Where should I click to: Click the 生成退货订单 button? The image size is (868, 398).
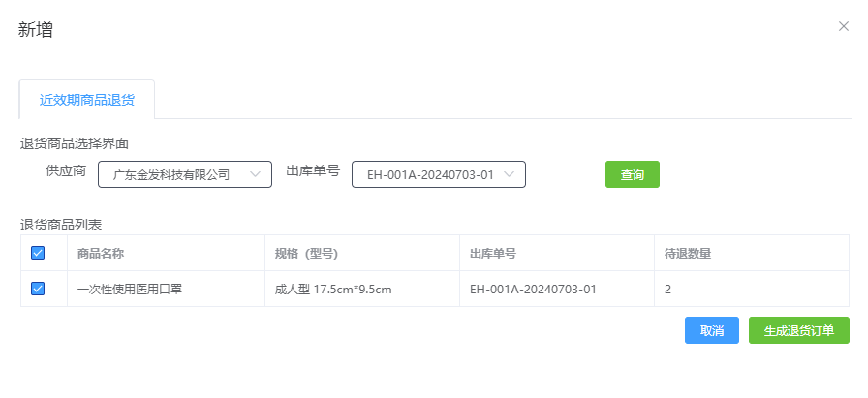point(798,330)
